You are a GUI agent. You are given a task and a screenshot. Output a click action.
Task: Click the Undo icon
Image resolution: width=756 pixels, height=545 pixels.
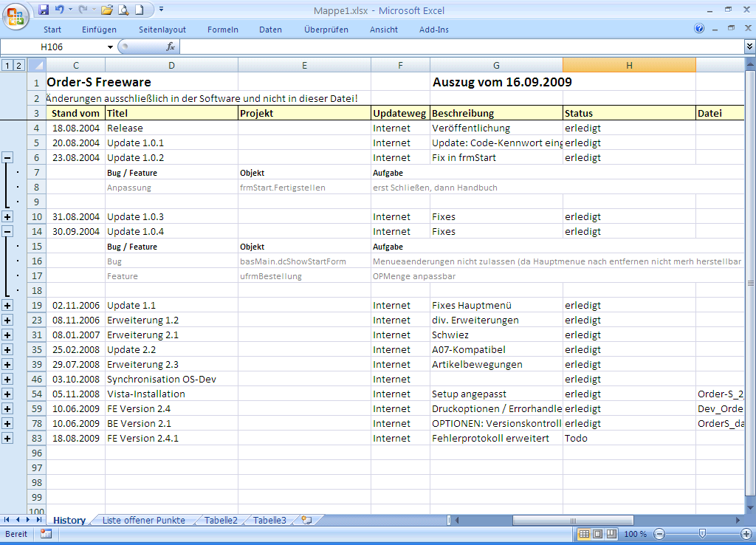click(x=60, y=10)
